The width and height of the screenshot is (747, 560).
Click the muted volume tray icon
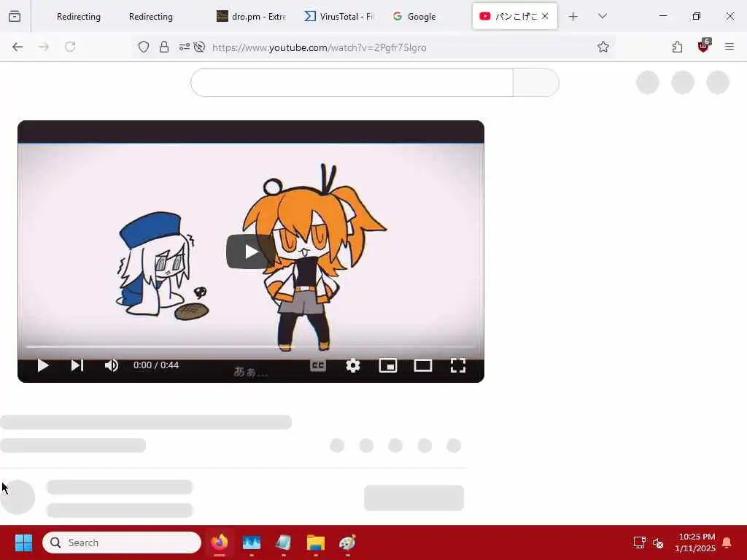(658, 542)
